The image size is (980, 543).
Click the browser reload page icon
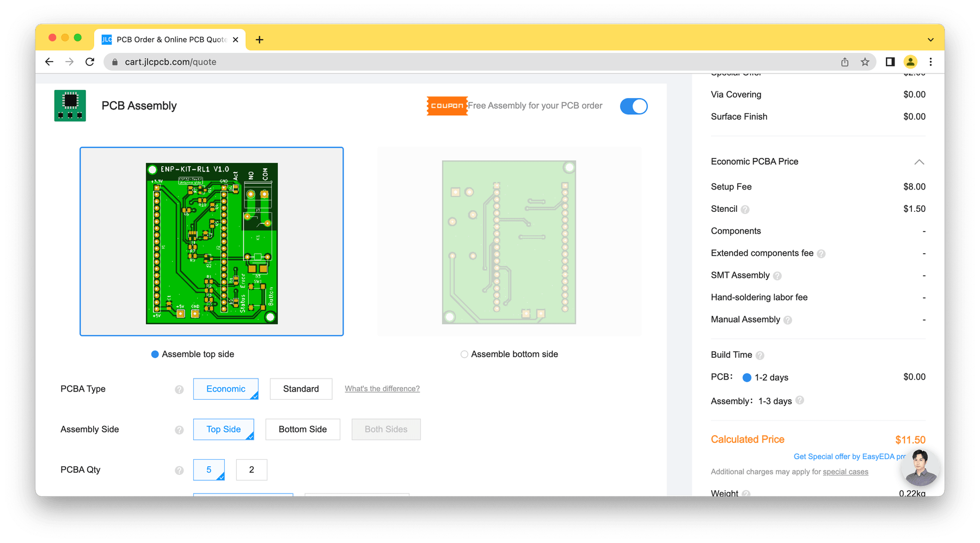click(90, 62)
